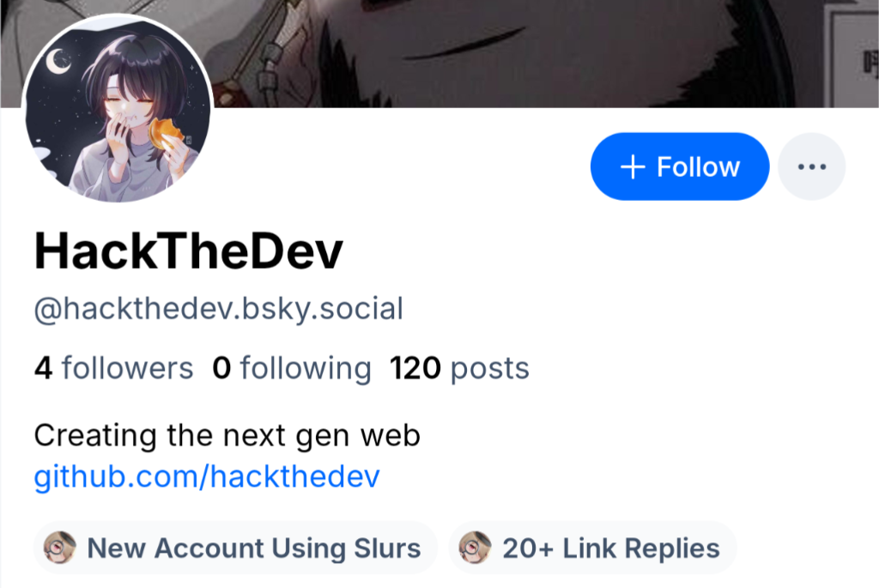Click the word following next to 0

[306, 368]
